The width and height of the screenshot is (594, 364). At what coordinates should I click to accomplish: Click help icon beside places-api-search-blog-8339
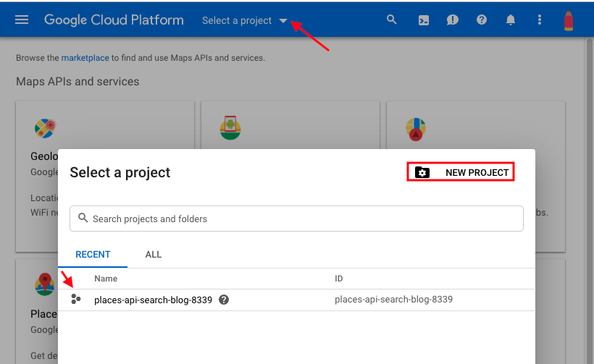pyautogui.click(x=224, y=300)
